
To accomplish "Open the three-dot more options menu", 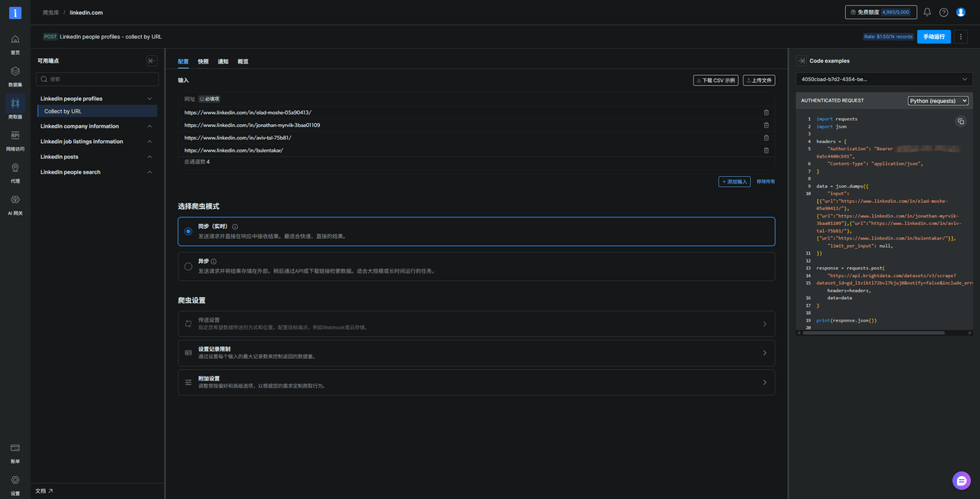I will point(962,37).
